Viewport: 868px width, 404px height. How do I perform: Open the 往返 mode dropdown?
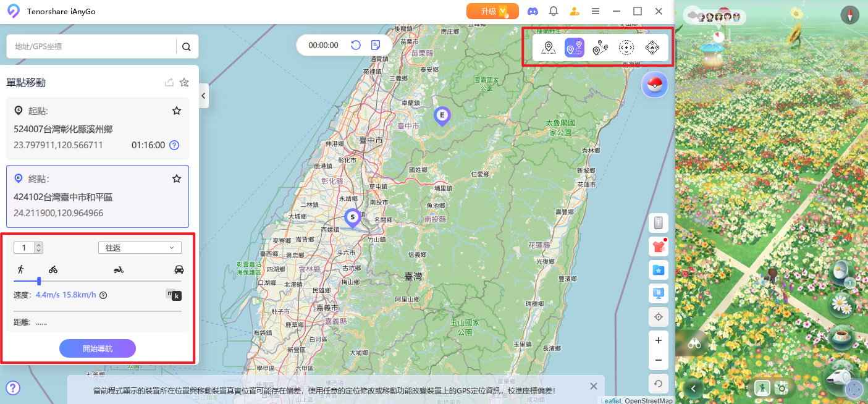(x=140, y=248)
